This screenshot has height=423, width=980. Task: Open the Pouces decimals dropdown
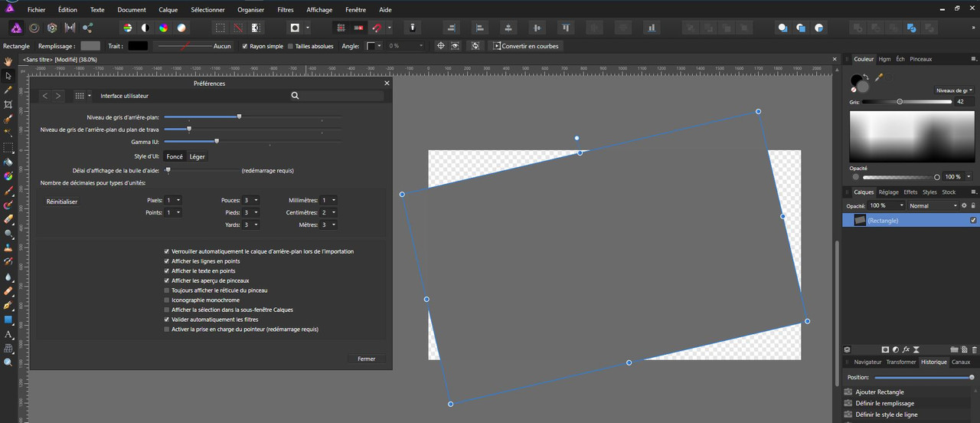[252, 200]
